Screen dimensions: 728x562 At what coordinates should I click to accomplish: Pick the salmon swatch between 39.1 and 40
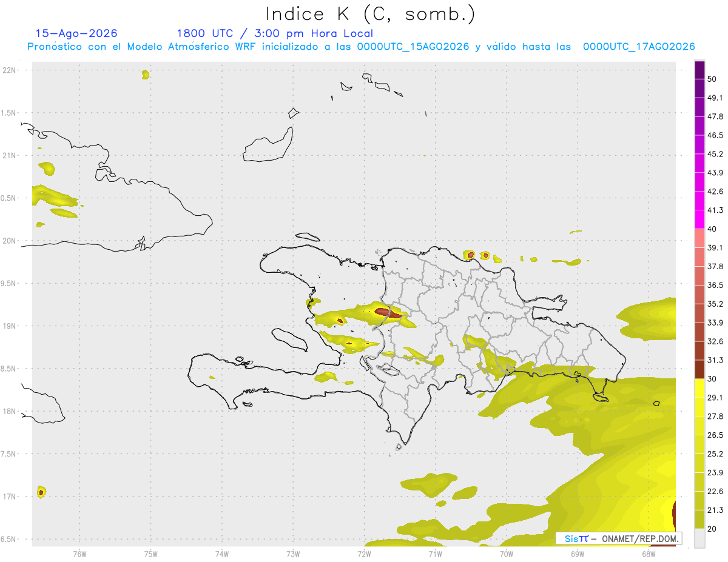[x=699, y=238]
